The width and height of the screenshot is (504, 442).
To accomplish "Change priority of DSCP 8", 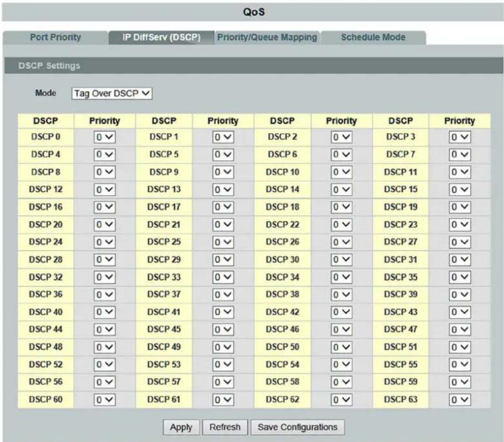I will pos(104,172).
